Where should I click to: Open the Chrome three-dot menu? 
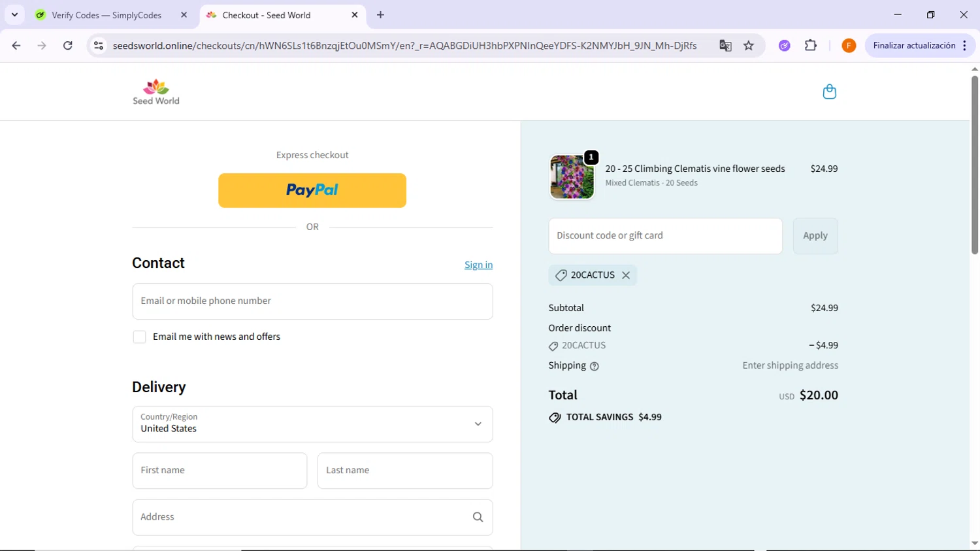point(964,46)
